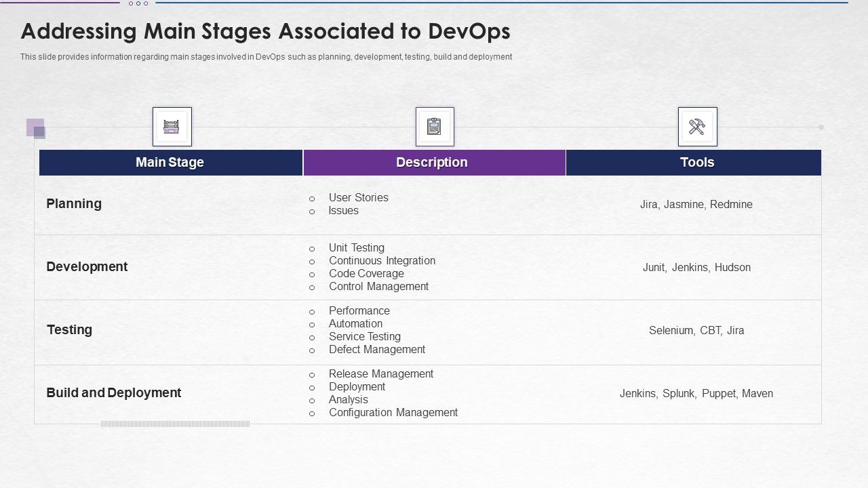Select the Planning stage label
The width and height of the screenshot is (868, 488).
(x=74, y=204)
